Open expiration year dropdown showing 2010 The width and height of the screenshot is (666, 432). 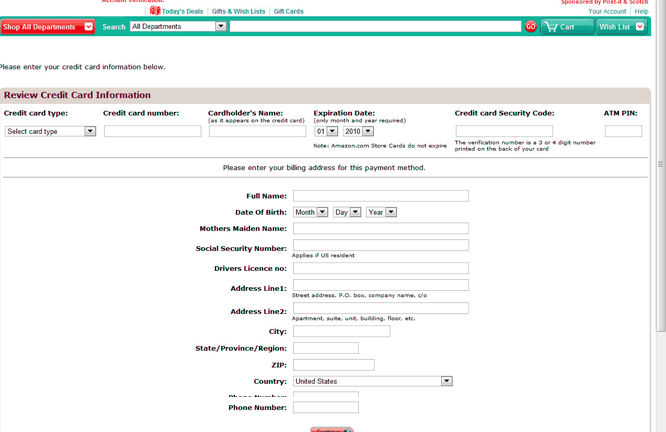pos(358,131)
